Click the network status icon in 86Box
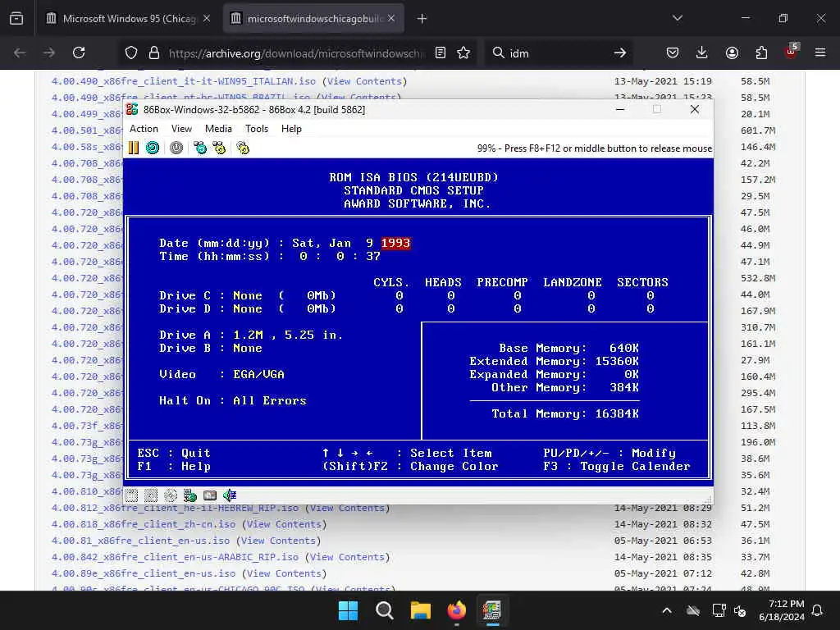The width and height of the screenshot is (840, 630). [190, 495]
